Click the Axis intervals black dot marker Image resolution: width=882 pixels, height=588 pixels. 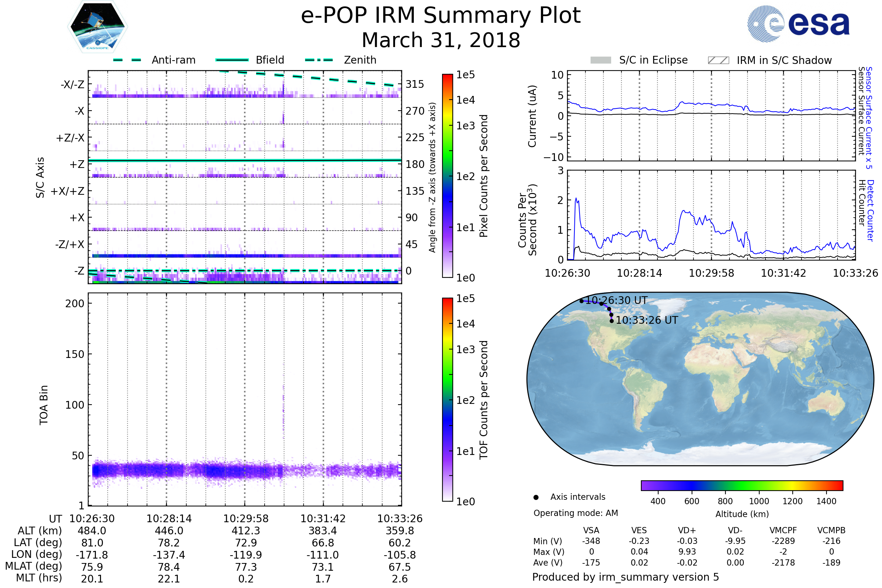[536, 497]
